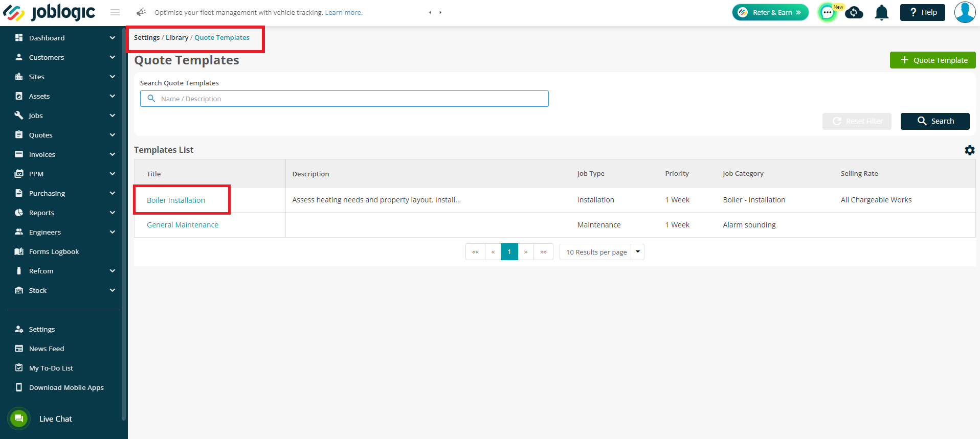Go to first page of results
This screenshot has width=980, height=439.
point(475,252)
